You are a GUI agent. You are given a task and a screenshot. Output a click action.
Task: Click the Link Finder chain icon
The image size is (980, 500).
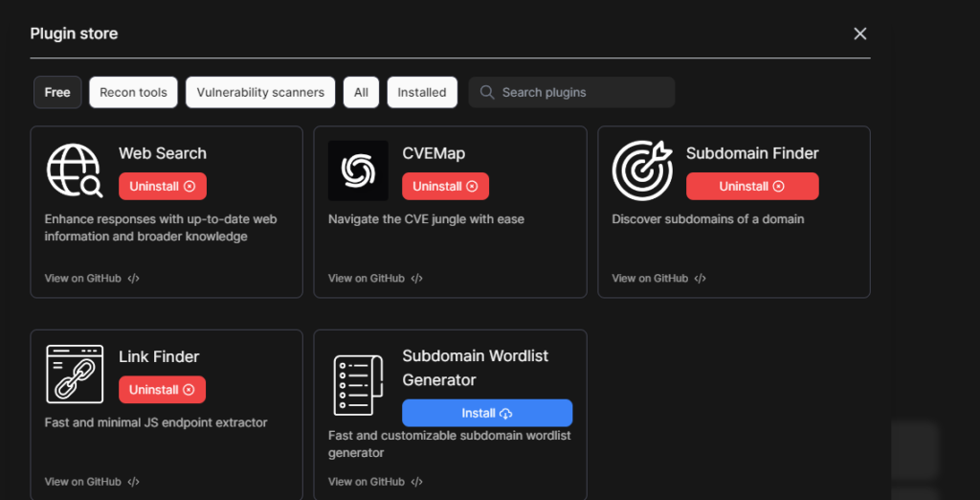pos(75,375)
